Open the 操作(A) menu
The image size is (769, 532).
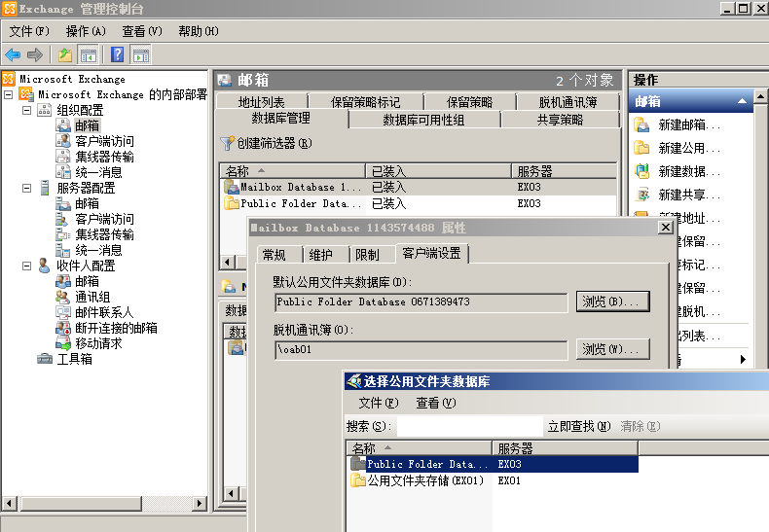[x=86, y=31]
